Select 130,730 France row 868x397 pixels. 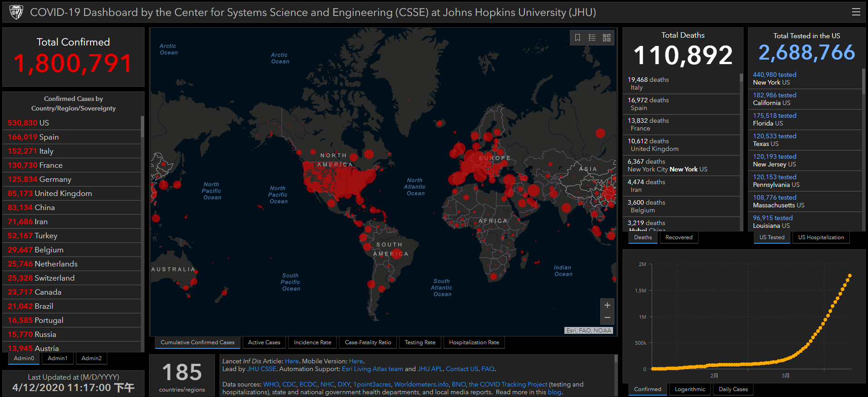(x=72, y=165)
